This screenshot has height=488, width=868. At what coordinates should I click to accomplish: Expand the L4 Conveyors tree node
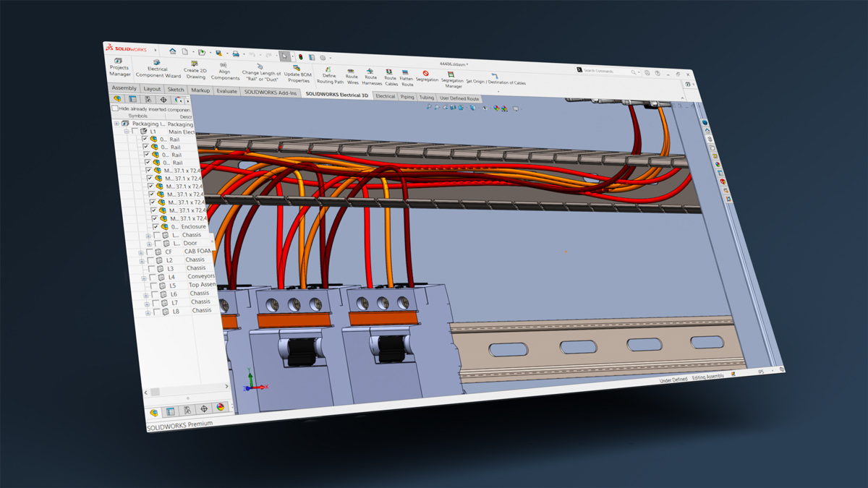(x=144, y=278)
